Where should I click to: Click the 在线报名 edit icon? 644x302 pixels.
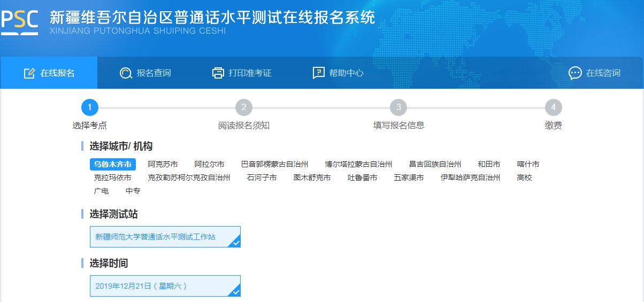(x=29, y=73)
